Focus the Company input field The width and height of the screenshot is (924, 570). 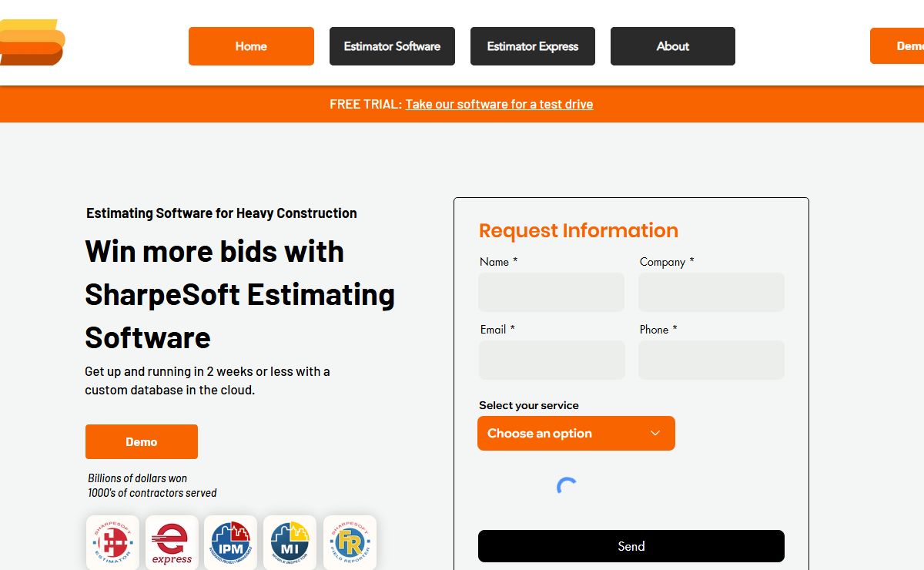click(x=711, y=292)
